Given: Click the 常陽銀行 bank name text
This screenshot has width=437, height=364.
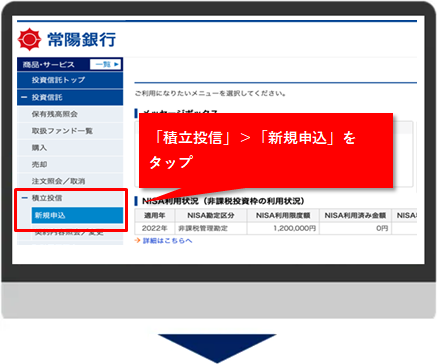Looking at the screenshot, I should pyautogui.click(x=82, y=40).
